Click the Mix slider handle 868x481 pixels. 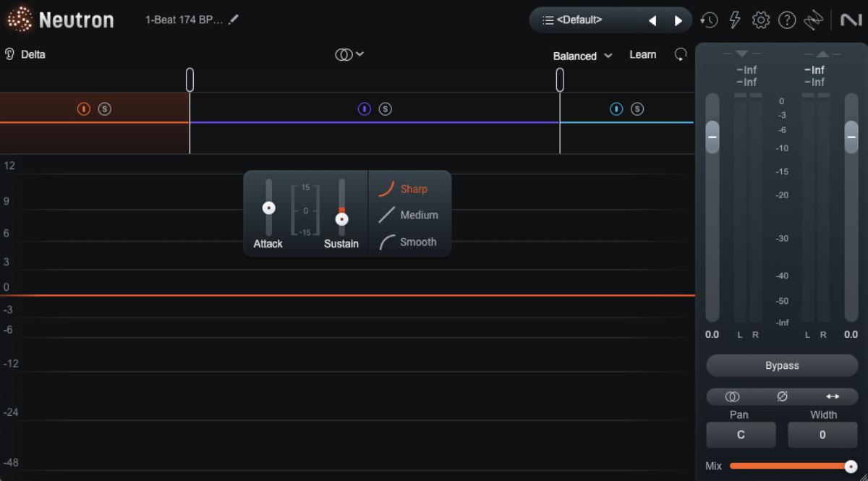[851, 467]
